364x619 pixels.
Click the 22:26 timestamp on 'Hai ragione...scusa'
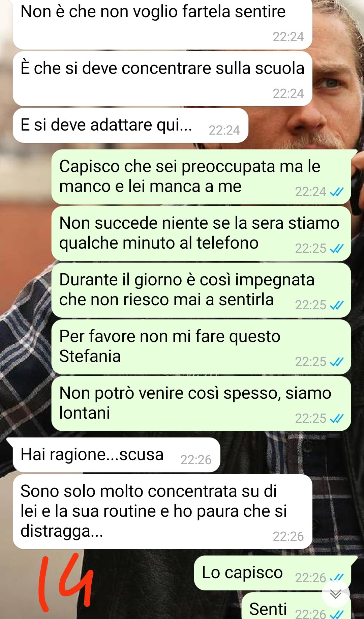196,460
